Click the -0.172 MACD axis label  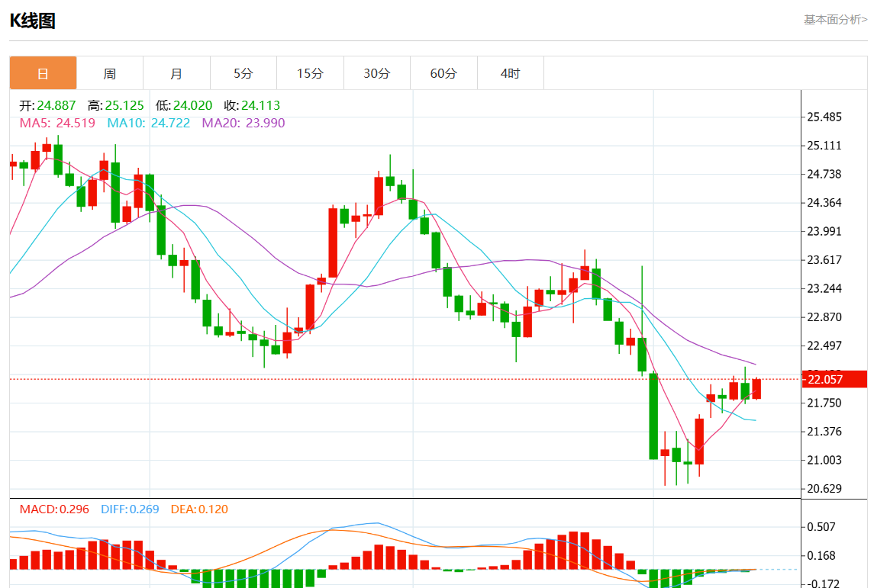(823, 583)
